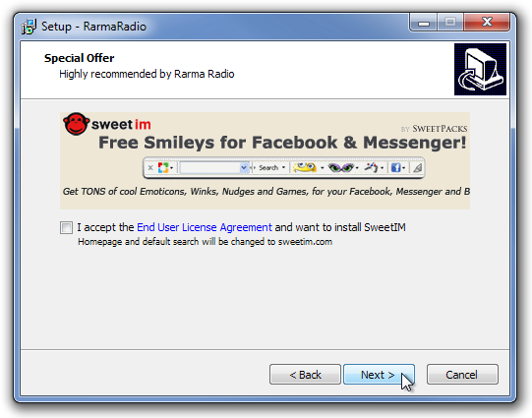Check the SweetIM license acceptance checkbox
This screenshot has height=418, width=532.
point(66,227)
